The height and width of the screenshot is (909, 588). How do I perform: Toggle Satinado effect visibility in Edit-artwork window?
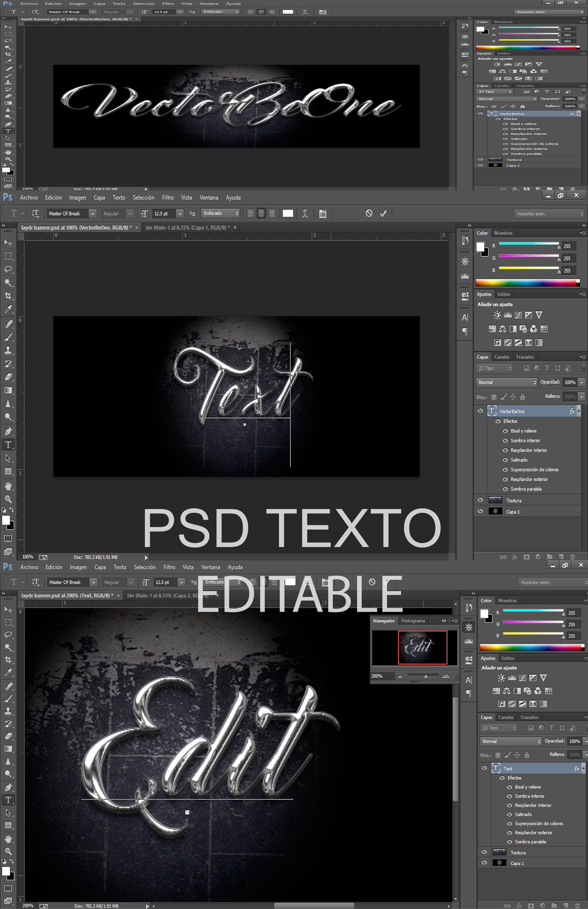tap(509, 814)
